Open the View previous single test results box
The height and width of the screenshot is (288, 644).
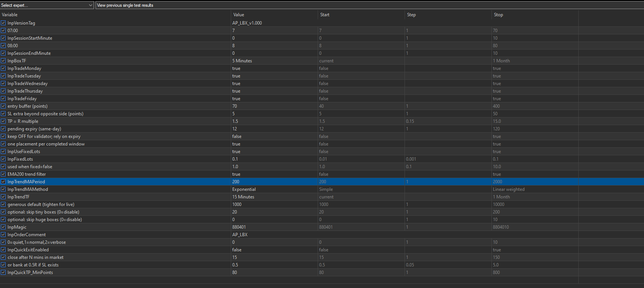click(x=369, y=5)
